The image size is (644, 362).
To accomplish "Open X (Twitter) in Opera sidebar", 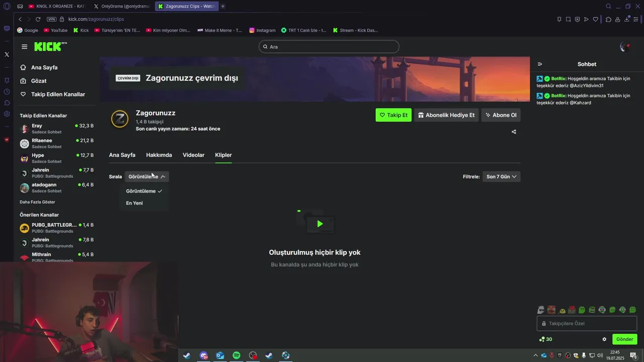I will pyautogui.click(x=7, y=54).
